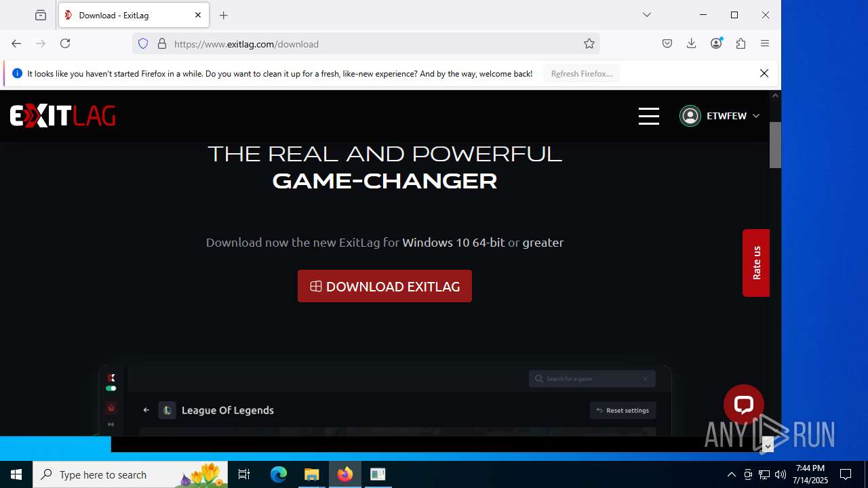Click the scrollbar up arrow

click(775, 96)
